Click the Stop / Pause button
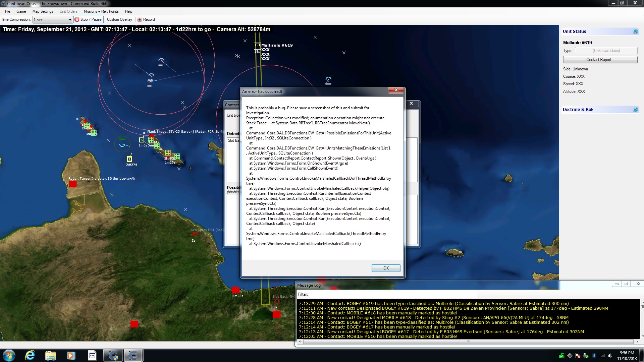Image resolution: width=644 pixels, height=362 pixels. pyautogui.click(x=88, y=19)
